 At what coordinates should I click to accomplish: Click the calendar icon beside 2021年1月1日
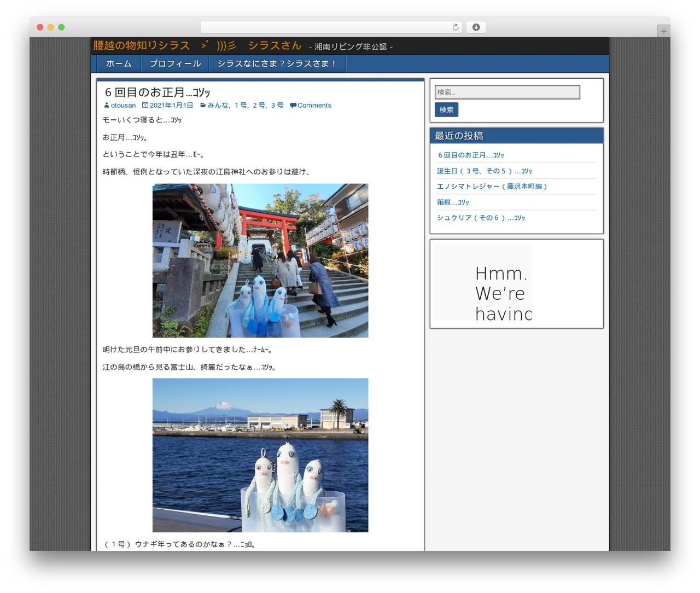tap(145, 106)
